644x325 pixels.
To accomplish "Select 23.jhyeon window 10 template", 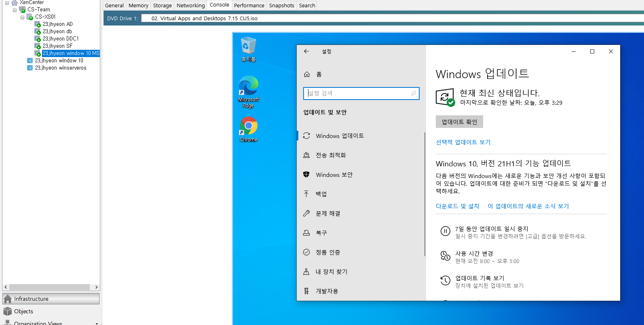I will click(59, 61).
